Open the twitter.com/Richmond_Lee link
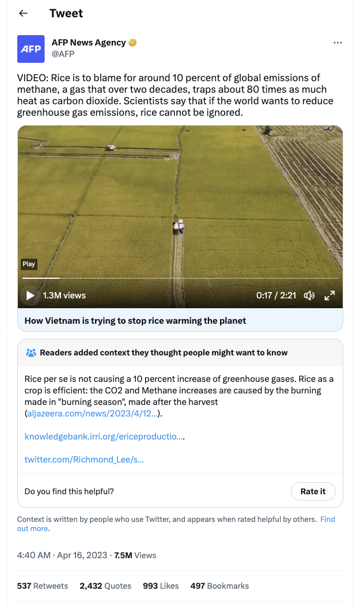The image size is (364, 606). click(x=84, y=460)
